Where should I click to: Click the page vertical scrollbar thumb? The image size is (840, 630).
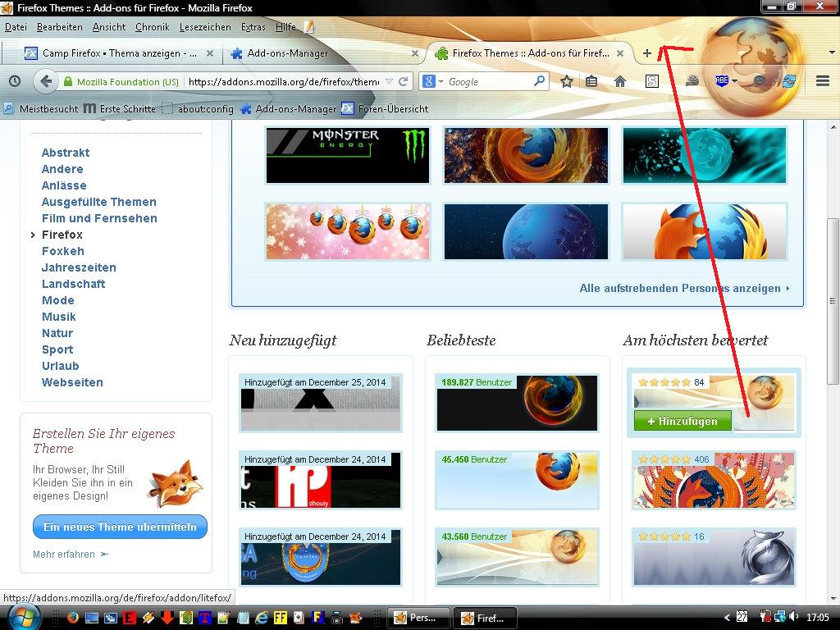pyautogui.click(x=833, y=300)
